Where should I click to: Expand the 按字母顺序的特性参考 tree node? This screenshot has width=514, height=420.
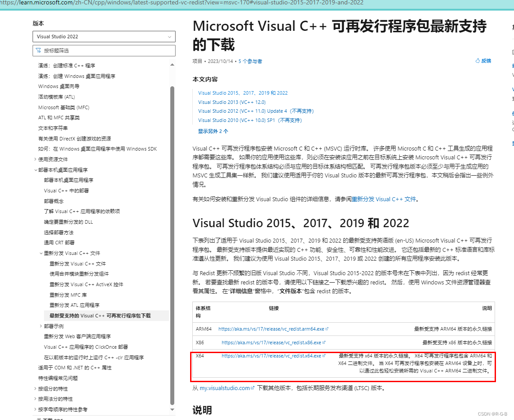35,409
